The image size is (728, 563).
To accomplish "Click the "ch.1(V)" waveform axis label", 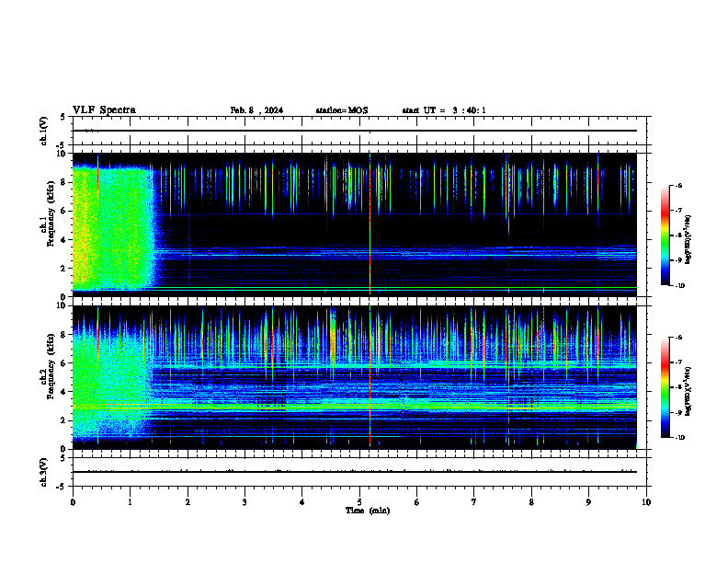I will (x=44, y=131).
